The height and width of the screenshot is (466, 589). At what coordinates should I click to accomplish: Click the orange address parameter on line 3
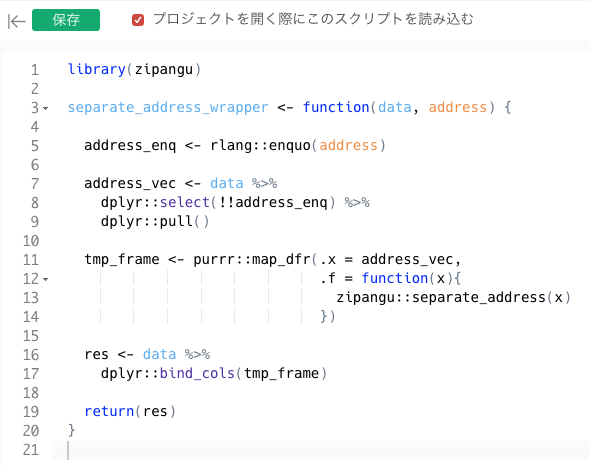point(458,108)
